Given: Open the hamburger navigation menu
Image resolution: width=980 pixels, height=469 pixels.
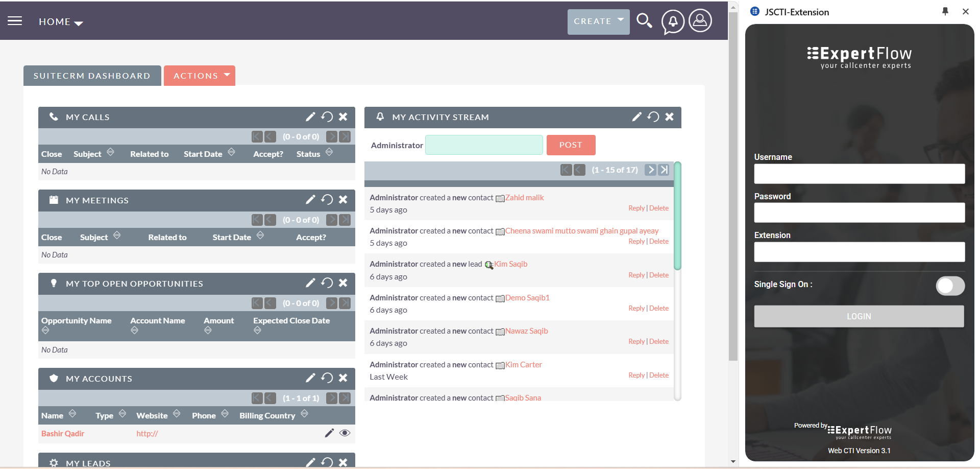Looking at the screenshot, I should click(x=15, y=21).
